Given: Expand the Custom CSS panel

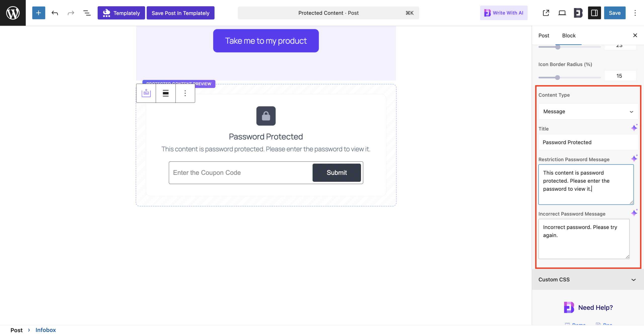Looking at the screenshot, I should tap(588, 280).
